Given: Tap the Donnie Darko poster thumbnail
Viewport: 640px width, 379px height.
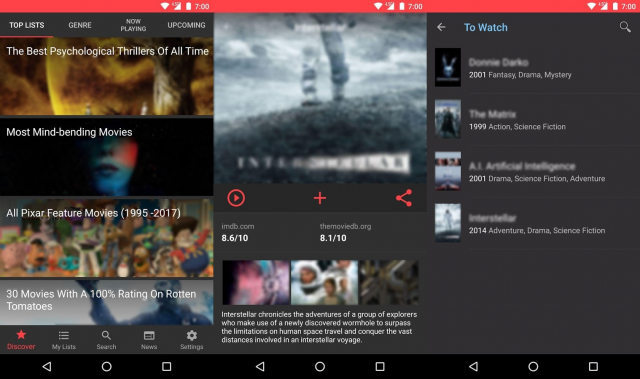Looking at the screenshot, I should 448,67.
